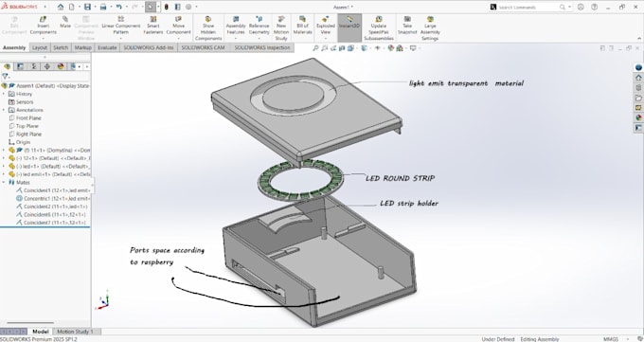The image size is (644, 342).
Task: Click Show Hidden Components
Action: 208,28
